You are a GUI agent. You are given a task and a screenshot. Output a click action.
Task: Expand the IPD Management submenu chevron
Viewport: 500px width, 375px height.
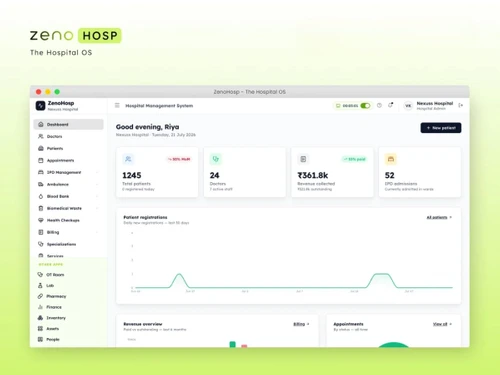(97, 172)
